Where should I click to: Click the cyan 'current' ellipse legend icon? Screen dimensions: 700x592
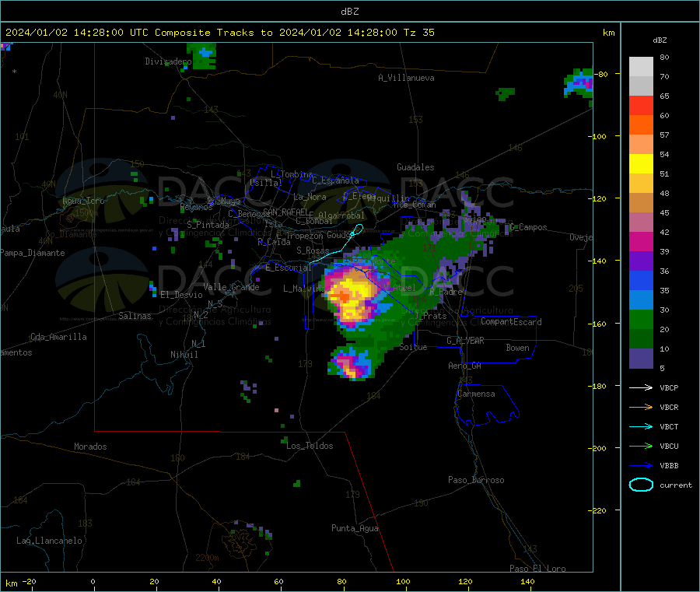tap(641, 485)
